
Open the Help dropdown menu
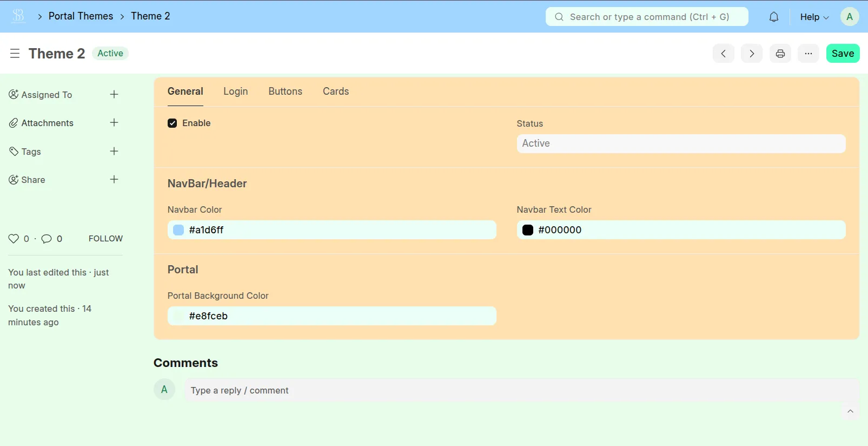tap(814, 17)
